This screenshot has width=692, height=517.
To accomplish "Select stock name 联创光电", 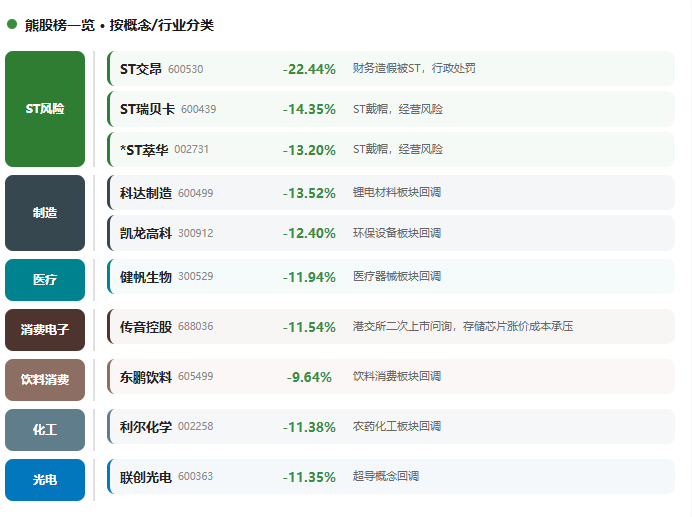I will (146, 477).
